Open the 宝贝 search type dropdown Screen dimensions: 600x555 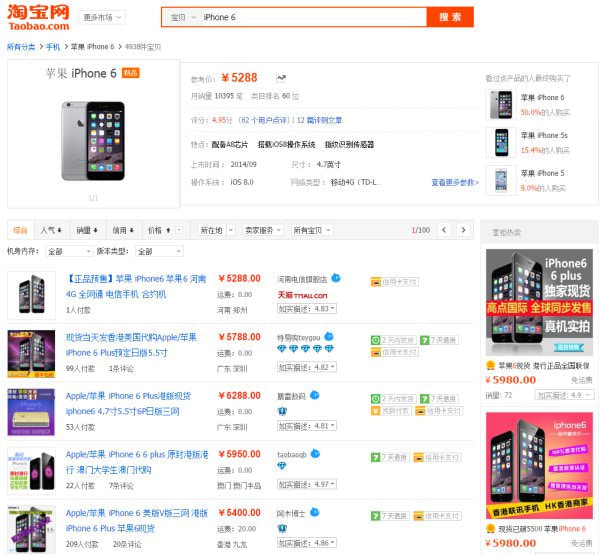point(183,17)
